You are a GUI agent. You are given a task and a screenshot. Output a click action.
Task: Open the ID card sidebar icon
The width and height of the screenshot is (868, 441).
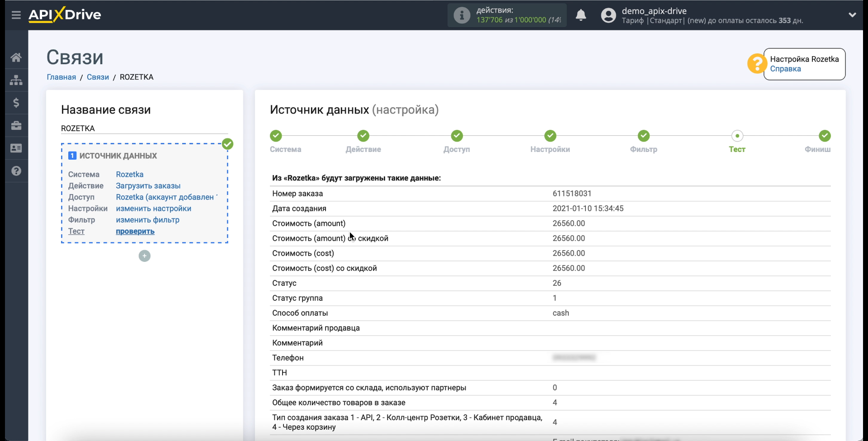tap(16, 148)
